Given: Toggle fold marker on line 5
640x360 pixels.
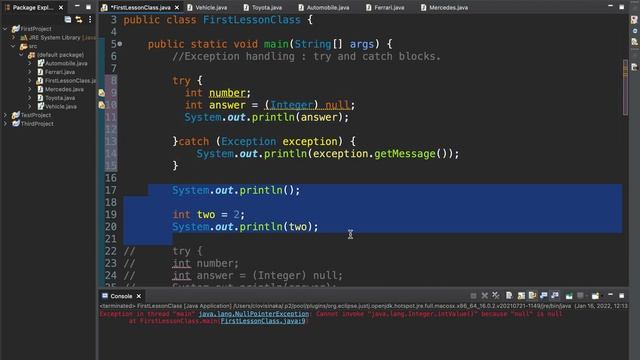Looking at the screenshot, I should click(x=120, y=44).
